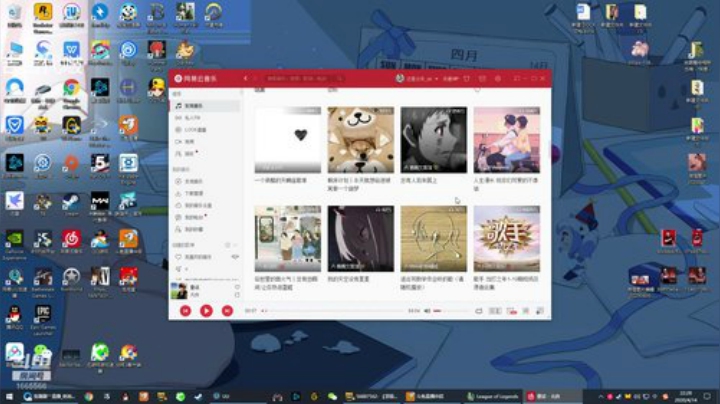Expand the username dropdown arrow
Viewport: 720px width, 404px height.
436,79
